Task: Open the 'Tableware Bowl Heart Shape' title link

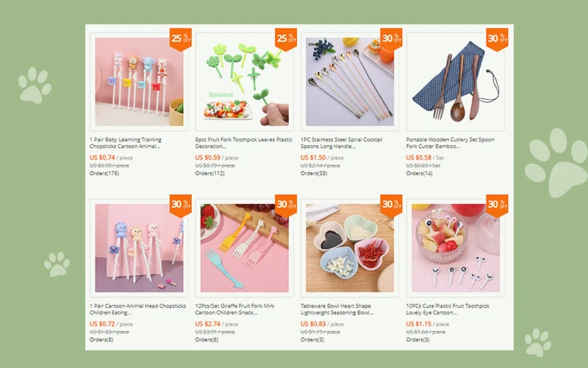Action: point(337,309)
